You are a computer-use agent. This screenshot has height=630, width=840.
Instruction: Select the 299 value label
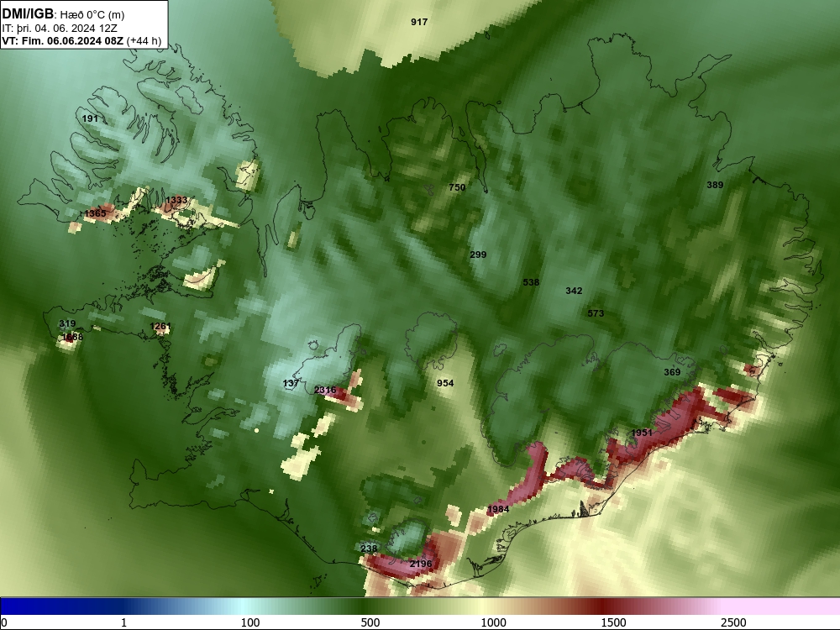478,255
